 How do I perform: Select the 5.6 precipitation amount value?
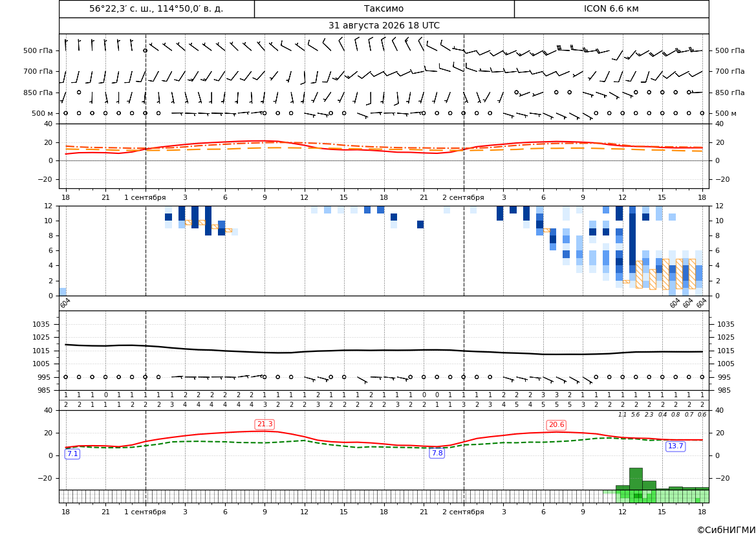tap(636, 415)
